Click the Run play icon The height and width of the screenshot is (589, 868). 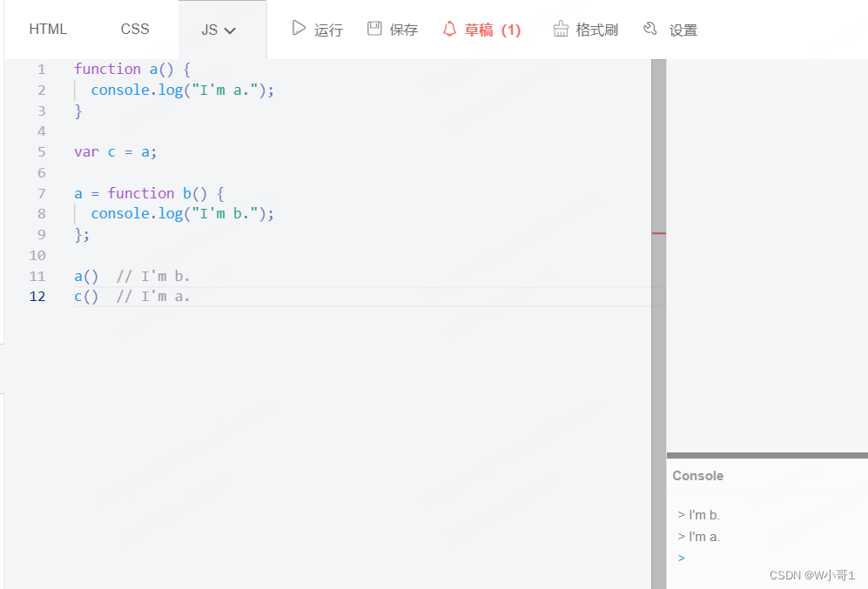pyautogui.click(x=299, y=28)
